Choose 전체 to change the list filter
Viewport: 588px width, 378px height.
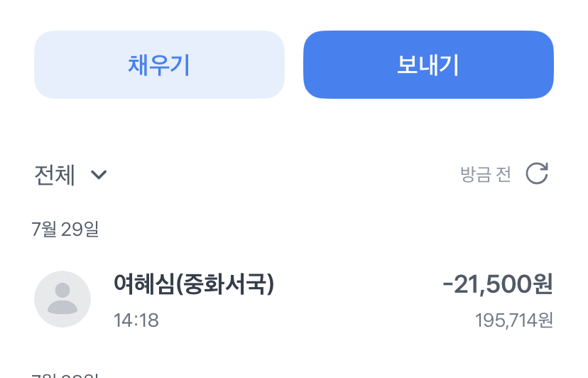tap(70, 175)
